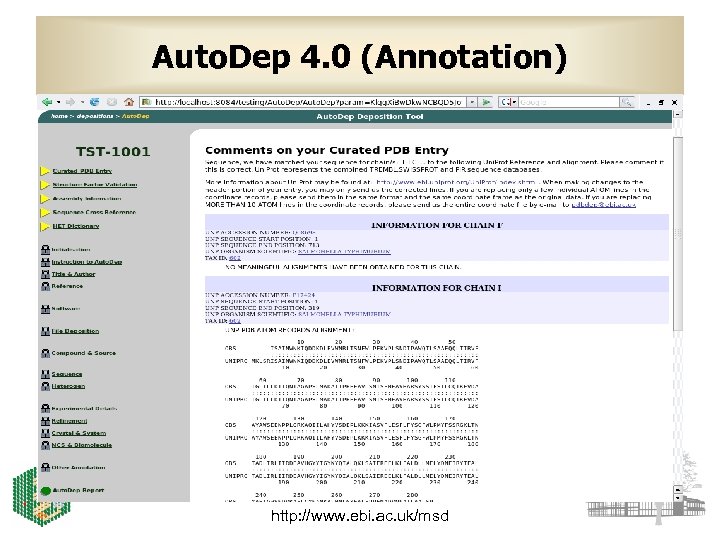Viewport: 720px width, 540px height.
Task: Open Assembly Information item
Action: coord(87,198)
